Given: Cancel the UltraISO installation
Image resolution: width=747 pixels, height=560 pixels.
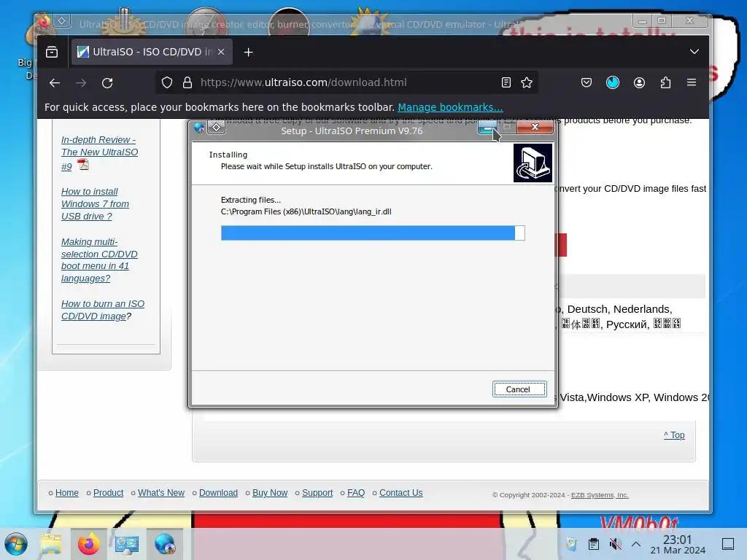Looking at the screenshot, I should pyautogui.click(x=519, y=389).
